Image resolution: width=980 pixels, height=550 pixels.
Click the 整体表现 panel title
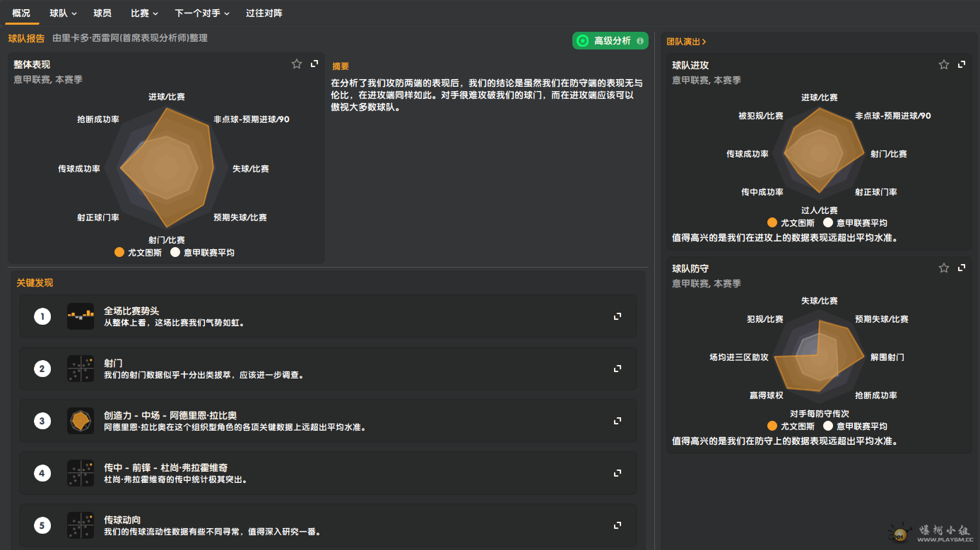[x=32, y=64]
